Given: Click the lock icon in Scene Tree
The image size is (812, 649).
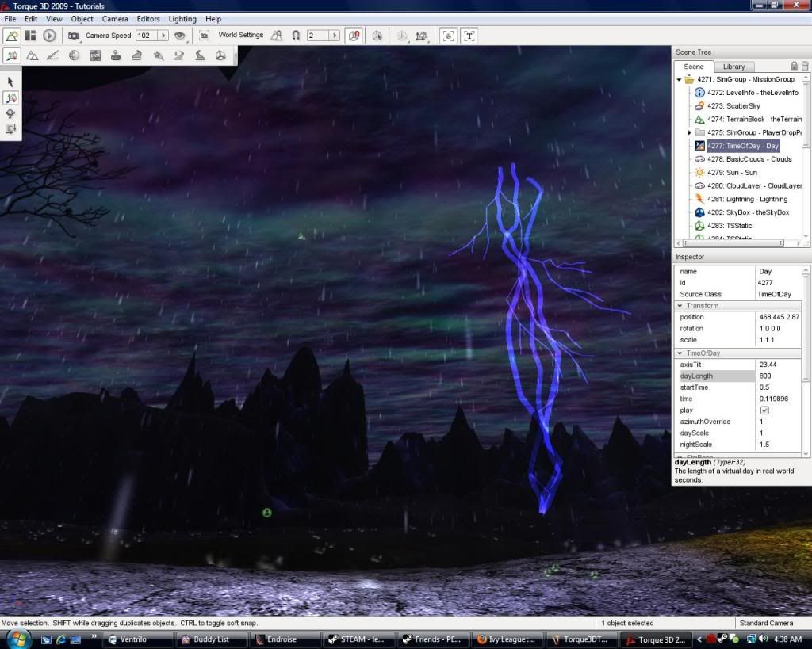Looking at the screenshot, I should [794, 67].
